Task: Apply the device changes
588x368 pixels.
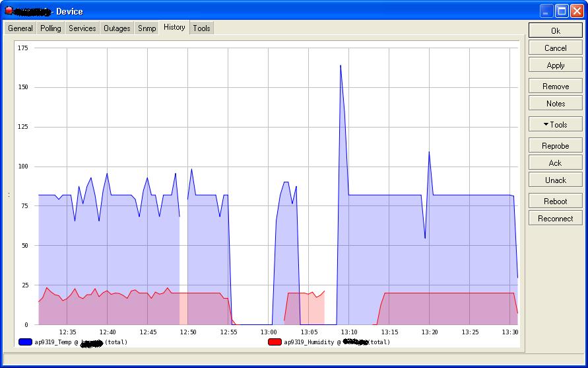Action: click(556, 65)
